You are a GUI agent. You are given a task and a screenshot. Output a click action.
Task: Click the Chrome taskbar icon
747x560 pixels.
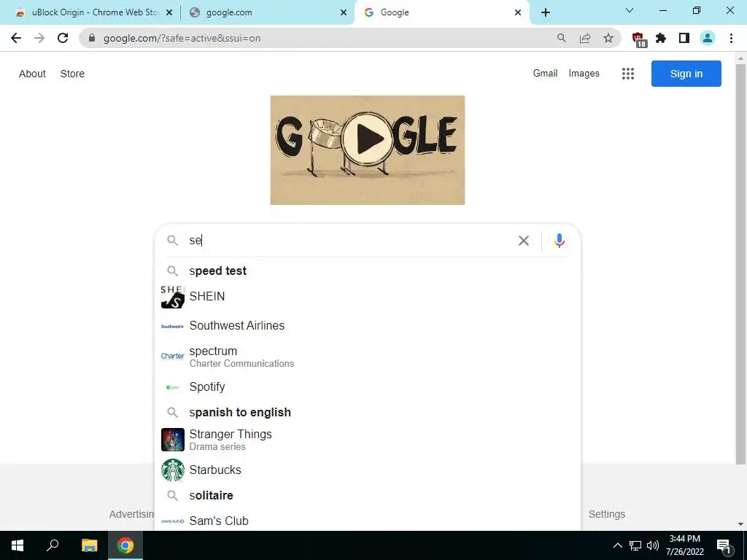[125, 545]
